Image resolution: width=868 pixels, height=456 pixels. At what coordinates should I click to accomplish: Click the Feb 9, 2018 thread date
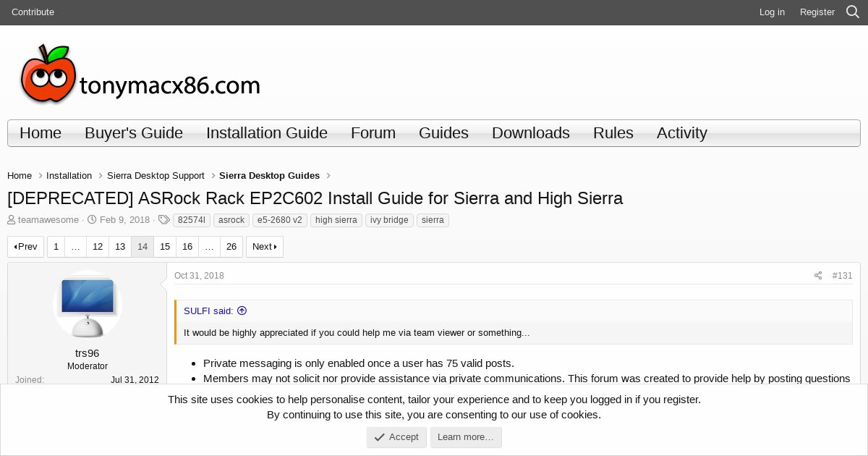coord(124,220)
